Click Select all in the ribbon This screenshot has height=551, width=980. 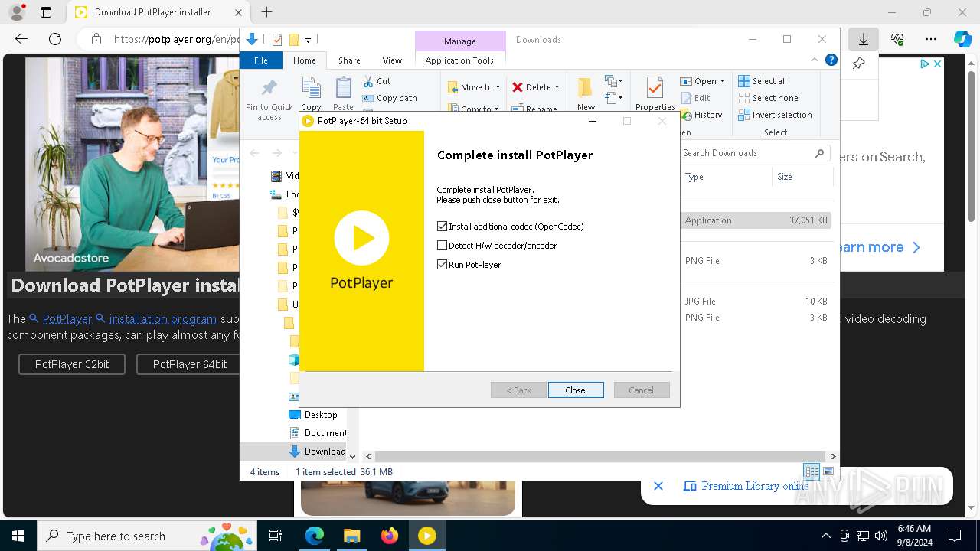pyautogui.click(x=763, y=81)
